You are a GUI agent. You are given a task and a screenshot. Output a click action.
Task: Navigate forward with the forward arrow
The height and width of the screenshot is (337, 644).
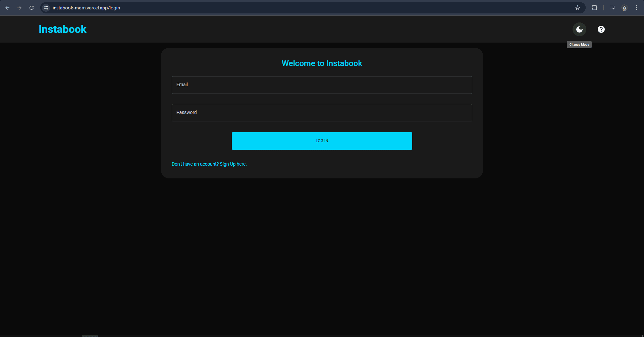pos(19,7)
